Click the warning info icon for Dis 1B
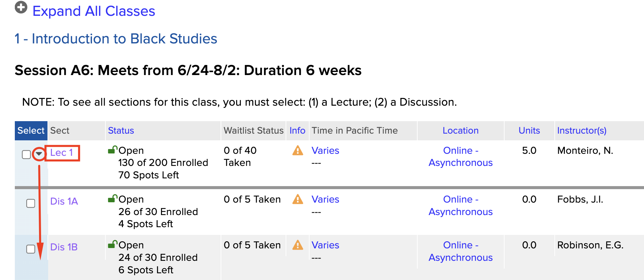This screenshot has height=280, width=644. pyautogui.click(x=297, y=245)
